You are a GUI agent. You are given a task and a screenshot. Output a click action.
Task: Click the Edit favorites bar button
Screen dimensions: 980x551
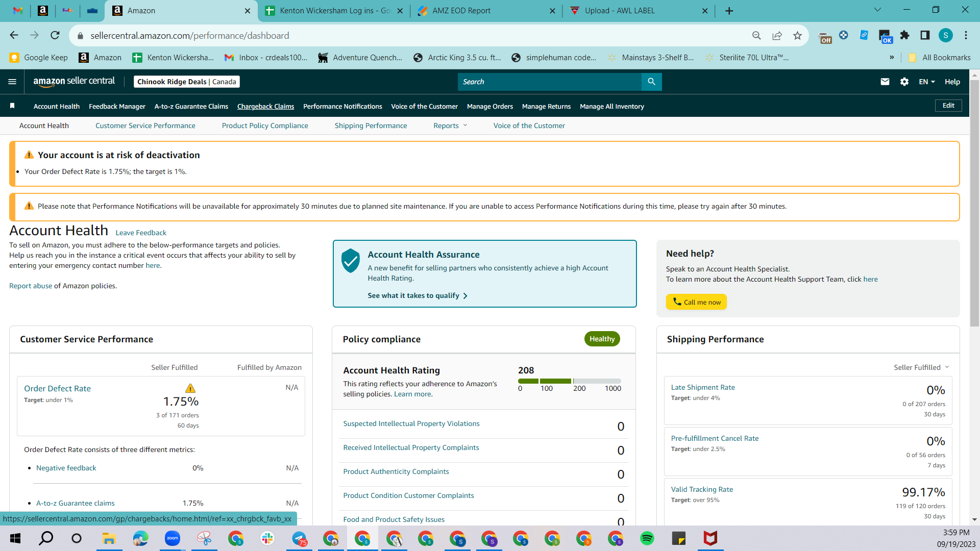948,106
